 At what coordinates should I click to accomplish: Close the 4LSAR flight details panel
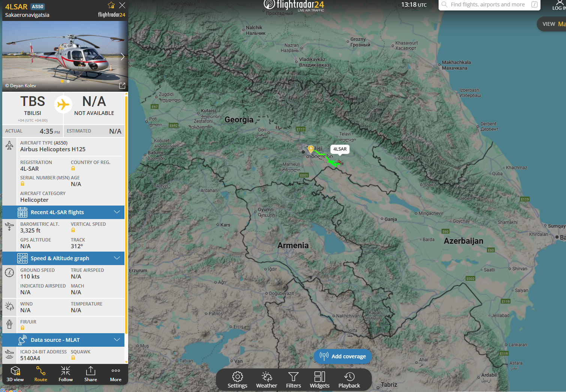click(122, 5)
